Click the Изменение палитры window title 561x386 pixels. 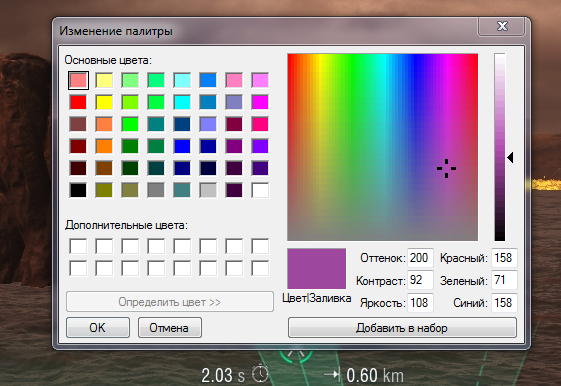tap(116, 31)
